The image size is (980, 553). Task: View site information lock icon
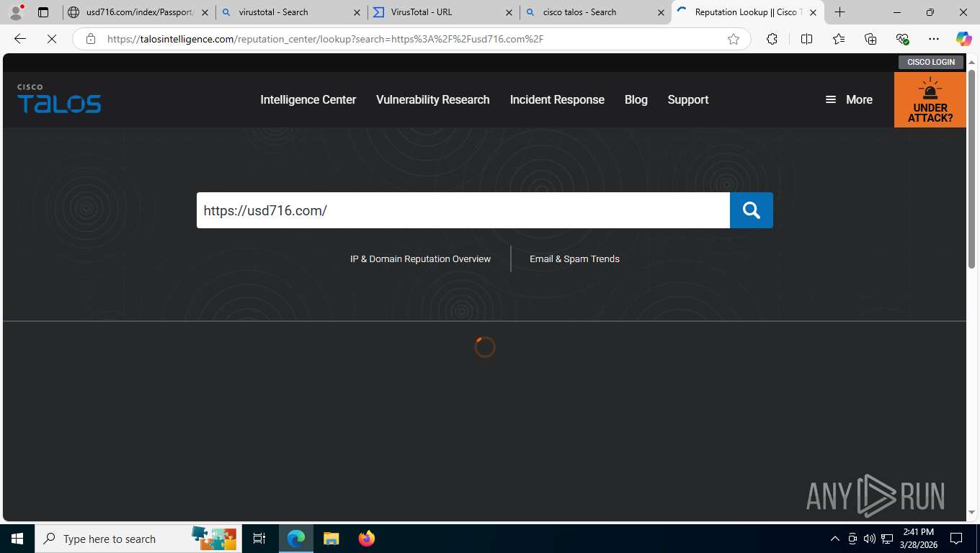[90, 39]
